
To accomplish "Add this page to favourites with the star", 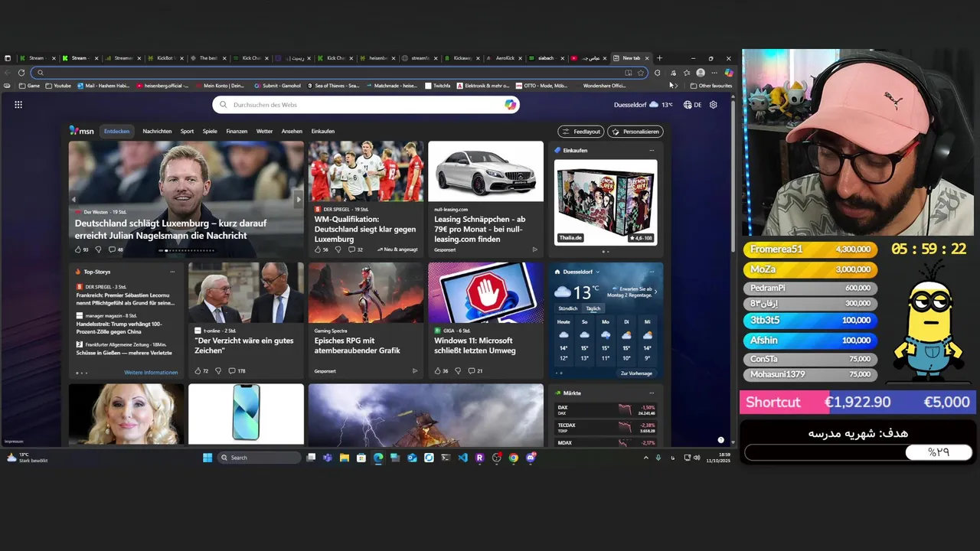I will pos(641,73).
